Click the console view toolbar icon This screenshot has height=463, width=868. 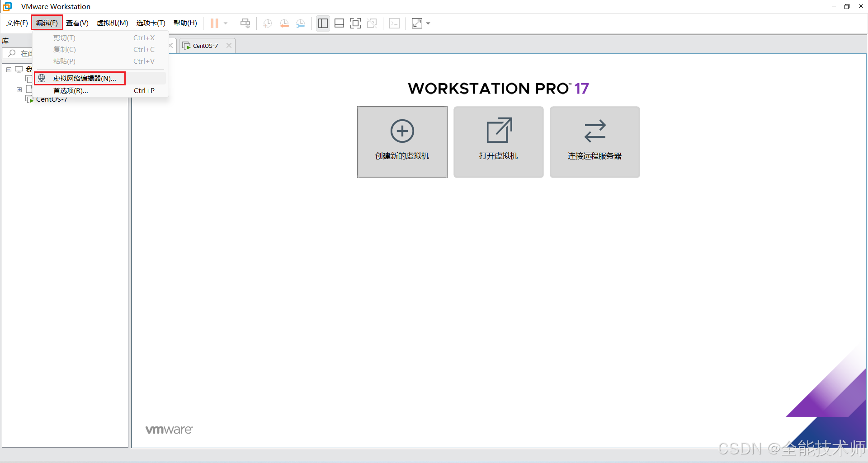[x=394, y=23]
